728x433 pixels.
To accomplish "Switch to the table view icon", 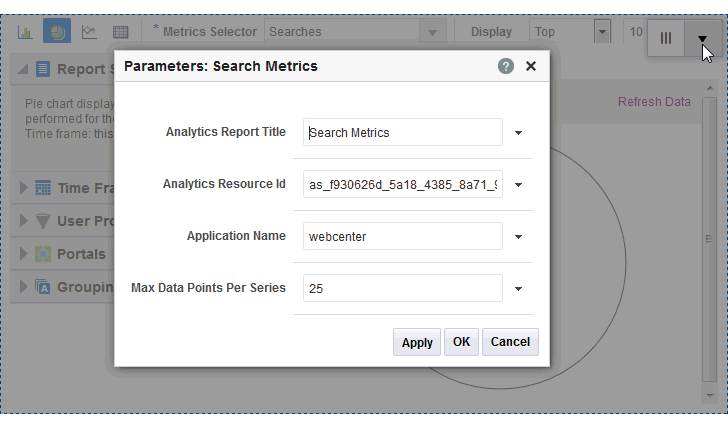I will click(120, 32).
